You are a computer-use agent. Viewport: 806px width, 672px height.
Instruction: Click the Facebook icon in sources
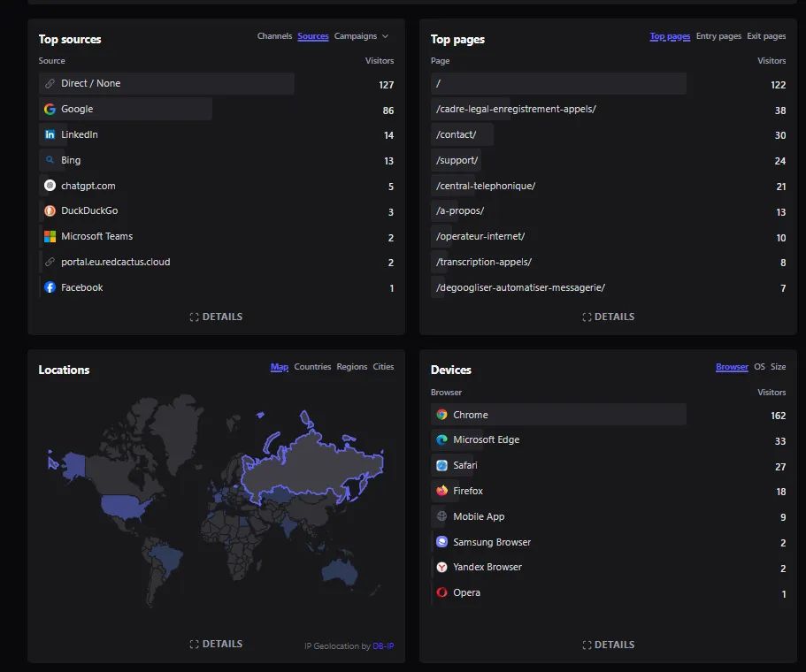(x=50, y=287)
